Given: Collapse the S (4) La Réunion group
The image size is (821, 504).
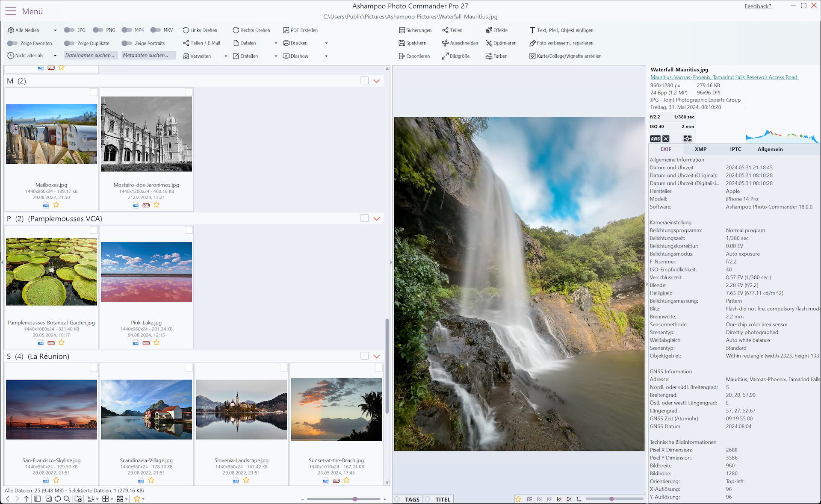Looking at the screenshot, I should (x=377, y=356).
